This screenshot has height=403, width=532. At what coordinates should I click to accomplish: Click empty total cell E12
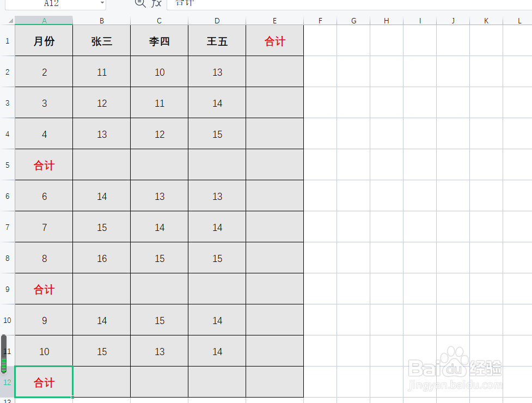[274, 382]
